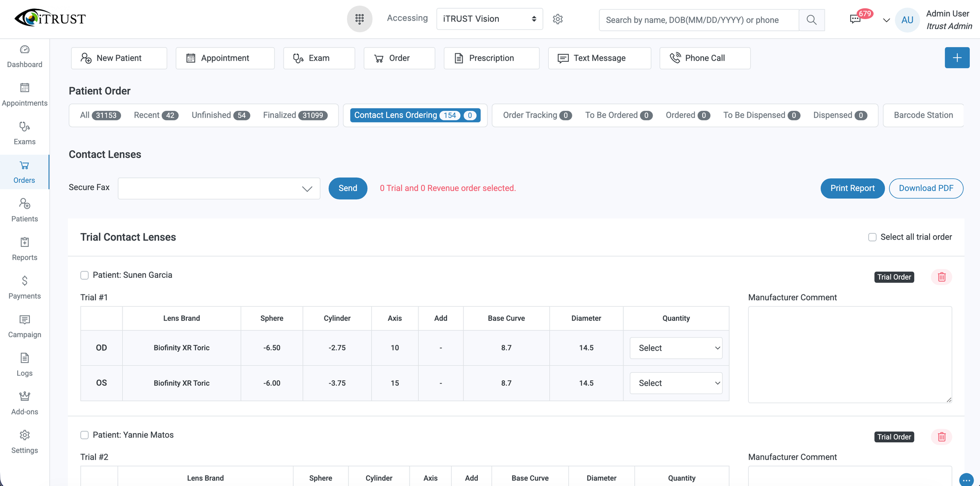The image size is (980, 486).
Task: Open the OD Quantity Select dropdown
Action: pyautogui.click(x=676, y=348)
